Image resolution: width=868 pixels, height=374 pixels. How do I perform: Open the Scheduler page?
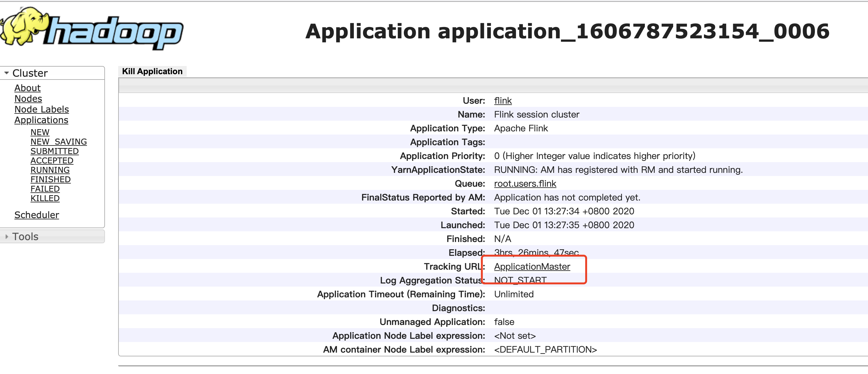coord(36,215)
